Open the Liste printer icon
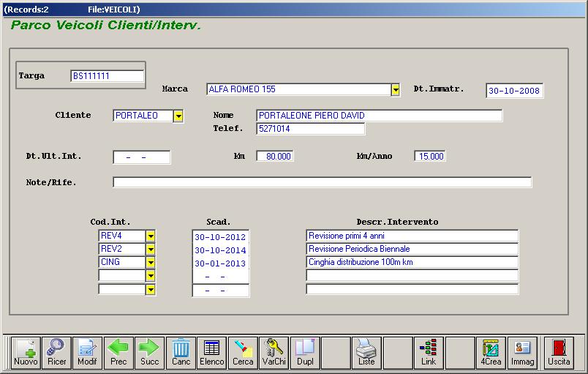Image resolution: width=588 pixels, height=374 pixels. pos(366,353)
